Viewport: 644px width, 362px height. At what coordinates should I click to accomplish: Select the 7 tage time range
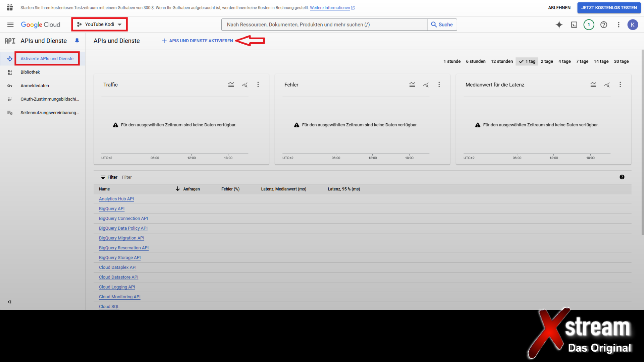(582, 61)
